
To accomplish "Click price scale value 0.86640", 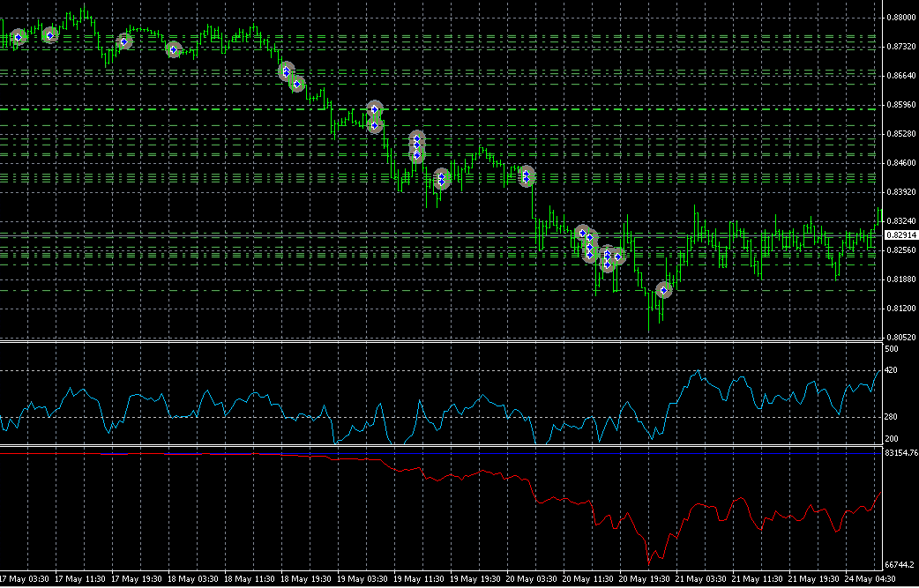I will pyautogui.click(x=901, y=76).
